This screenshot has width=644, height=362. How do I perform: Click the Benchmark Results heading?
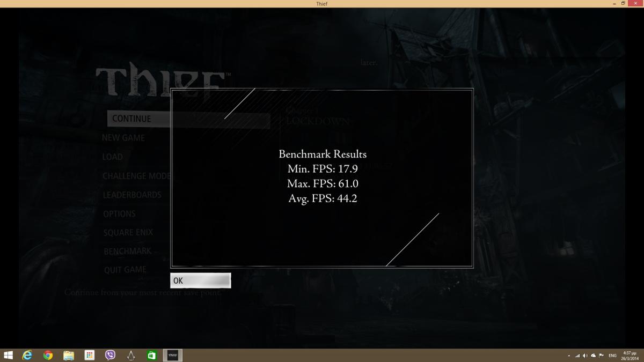pyautogui.click(x=323, y=154)
